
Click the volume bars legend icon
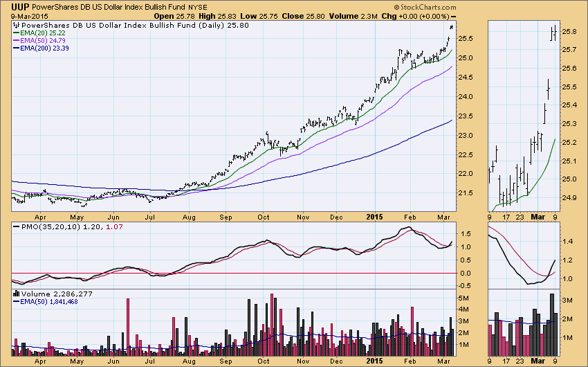coord(16,294)
